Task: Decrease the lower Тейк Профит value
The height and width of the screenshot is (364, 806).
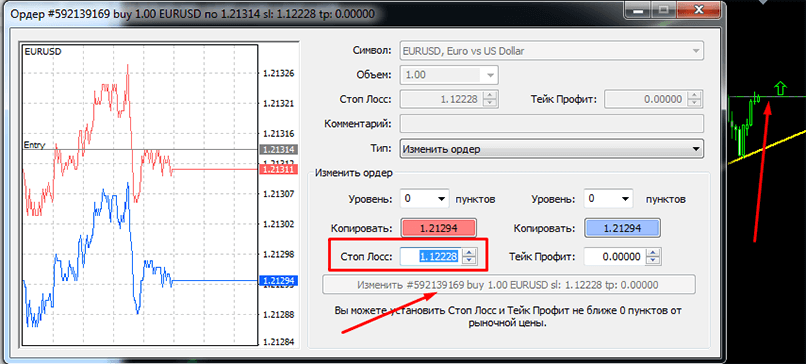Action: (653, 261)
